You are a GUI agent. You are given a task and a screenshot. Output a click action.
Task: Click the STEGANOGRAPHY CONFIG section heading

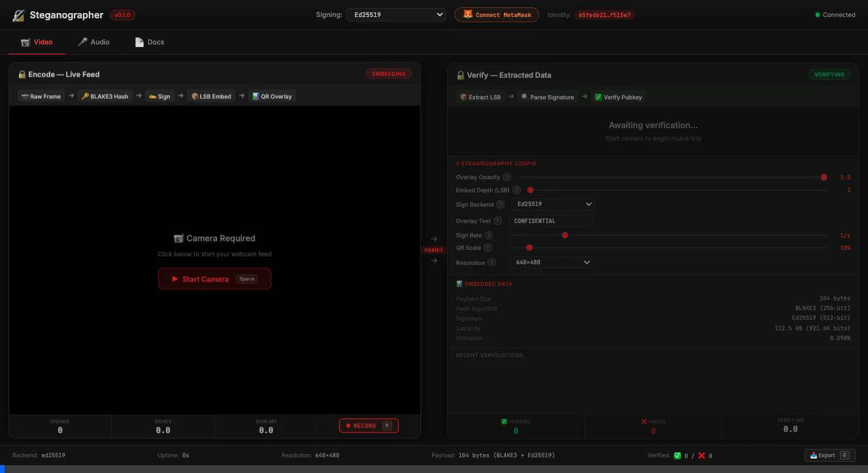click(x=496, y=164)
